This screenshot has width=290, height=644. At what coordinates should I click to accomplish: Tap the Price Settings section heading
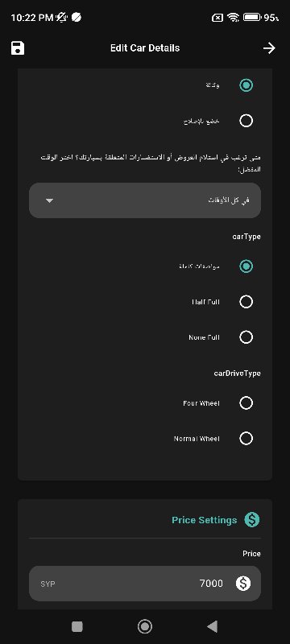(x=204, y=520)
